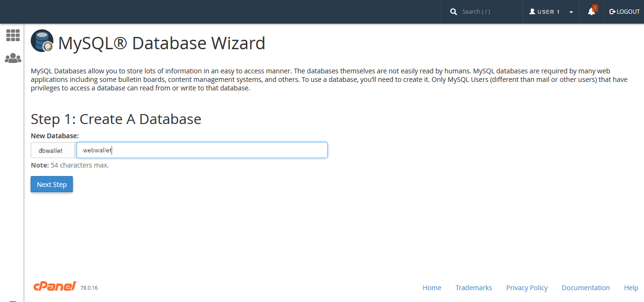This screenshot has height=302, width=644.
Task: Open the Home footer link
Action: (432, 288)
